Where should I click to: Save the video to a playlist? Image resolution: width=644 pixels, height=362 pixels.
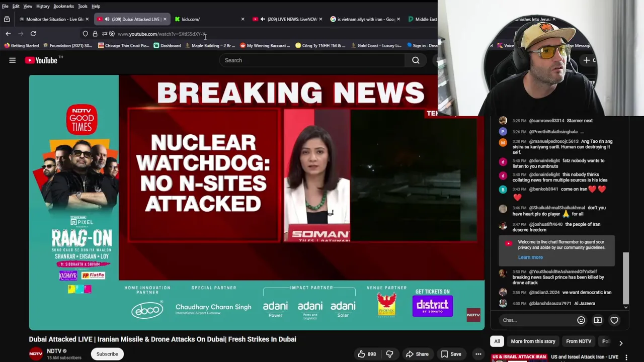[x=450, y=354]
